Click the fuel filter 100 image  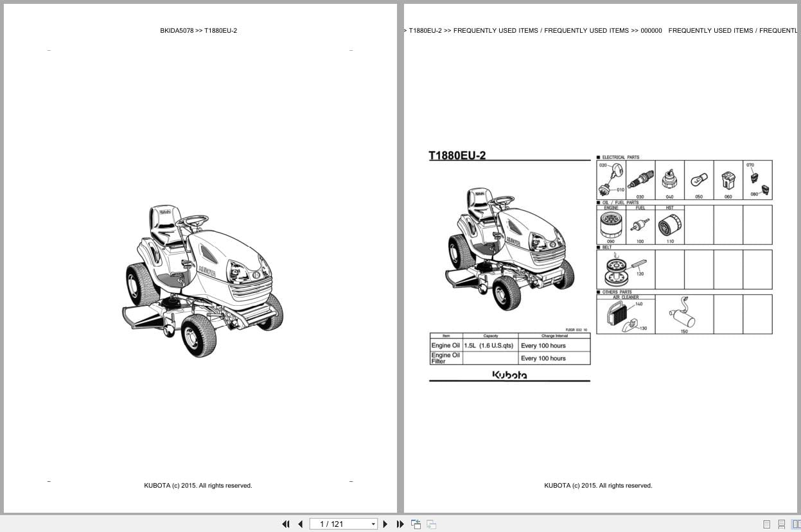640,226
